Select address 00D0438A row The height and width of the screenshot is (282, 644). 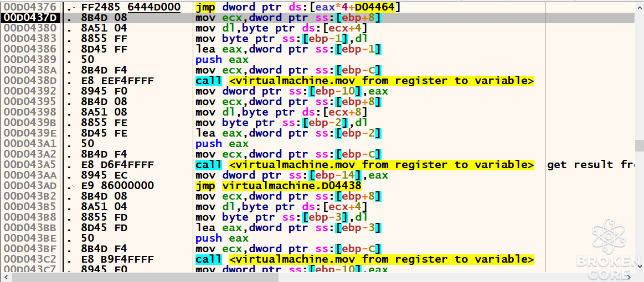tap(31, 70)
